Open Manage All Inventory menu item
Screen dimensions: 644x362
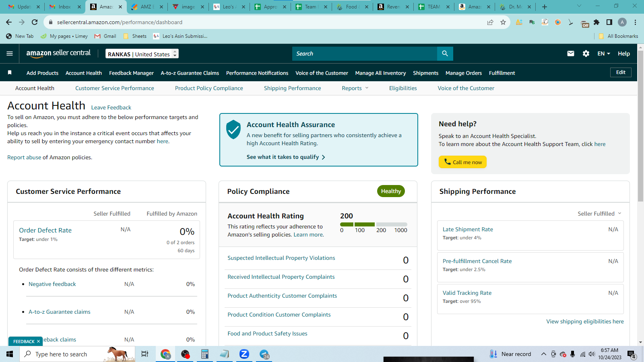380,73
